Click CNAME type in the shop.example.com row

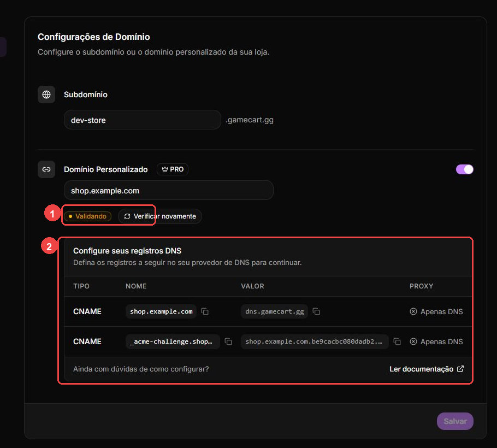pos(87,311)
